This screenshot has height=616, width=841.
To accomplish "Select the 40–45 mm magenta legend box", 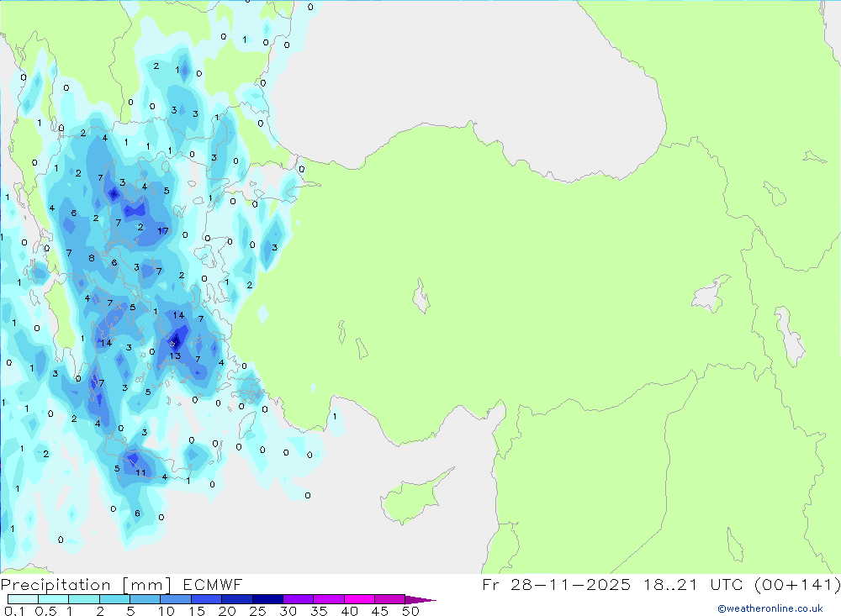I will click(x=359, y=599).
